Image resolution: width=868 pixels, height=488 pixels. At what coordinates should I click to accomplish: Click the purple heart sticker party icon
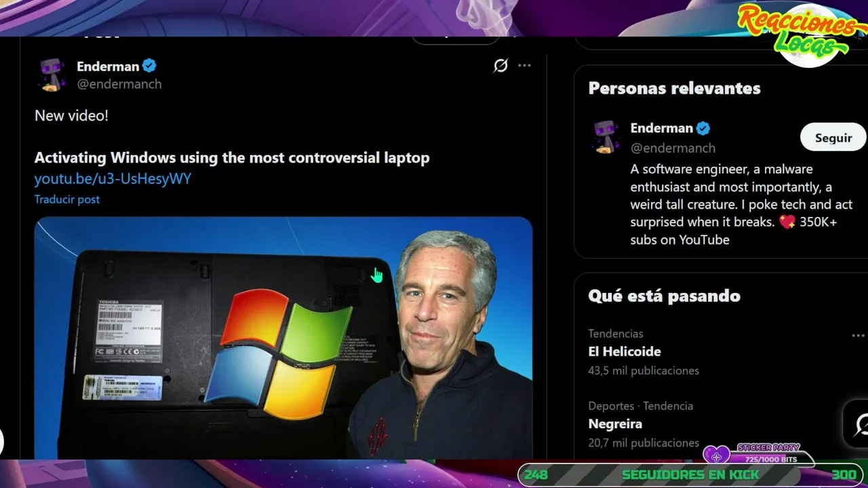(716, 455)
